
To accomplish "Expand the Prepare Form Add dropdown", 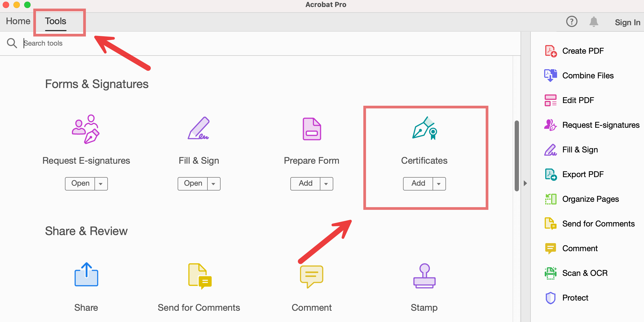I will click(x=326, y=184).
